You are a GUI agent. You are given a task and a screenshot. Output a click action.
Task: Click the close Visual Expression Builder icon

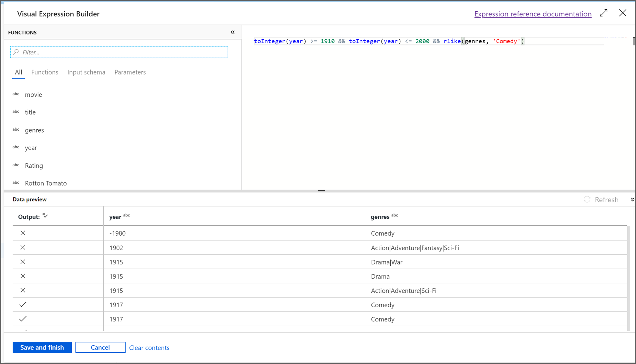(x=623, y=13)
